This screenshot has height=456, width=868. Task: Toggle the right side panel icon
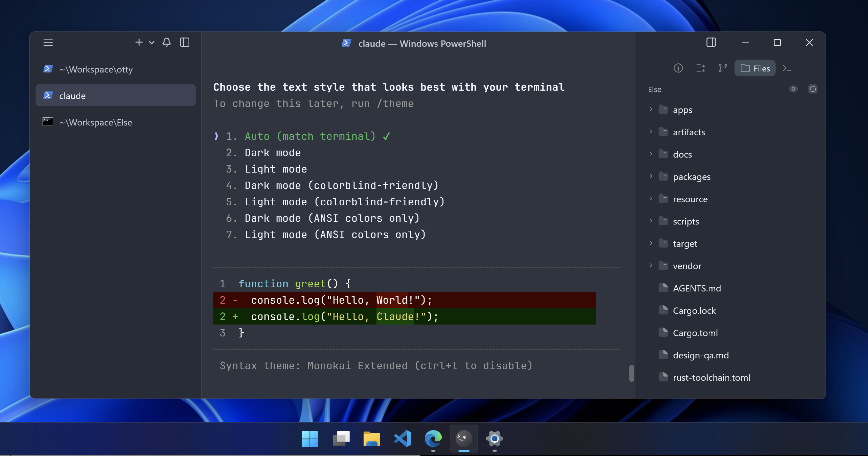click(x=711, y=42)
